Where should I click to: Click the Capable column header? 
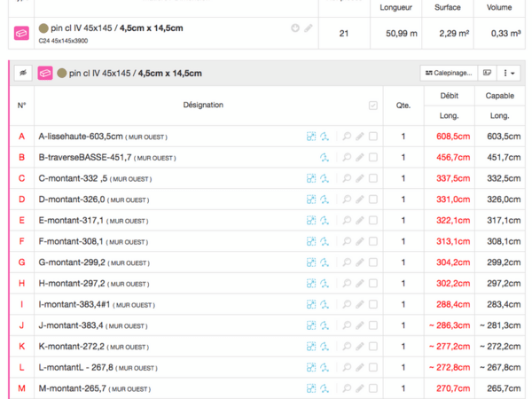click(500, 96)
